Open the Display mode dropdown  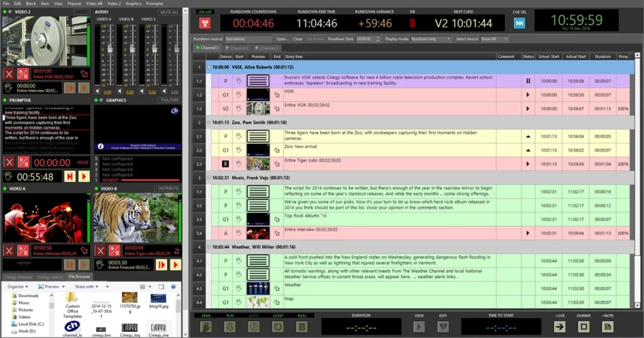pos(431,39)
